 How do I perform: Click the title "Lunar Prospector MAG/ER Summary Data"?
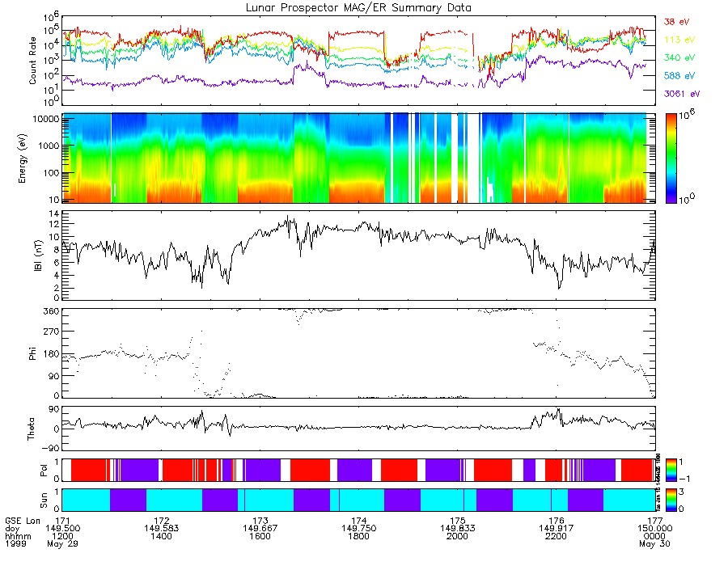[x=358, y=7]
